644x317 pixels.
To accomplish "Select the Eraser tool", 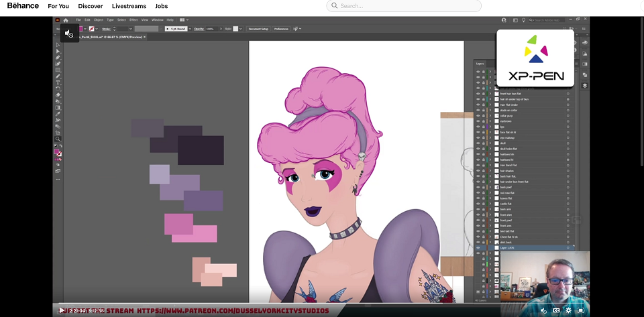I will (x=58, y=95).
